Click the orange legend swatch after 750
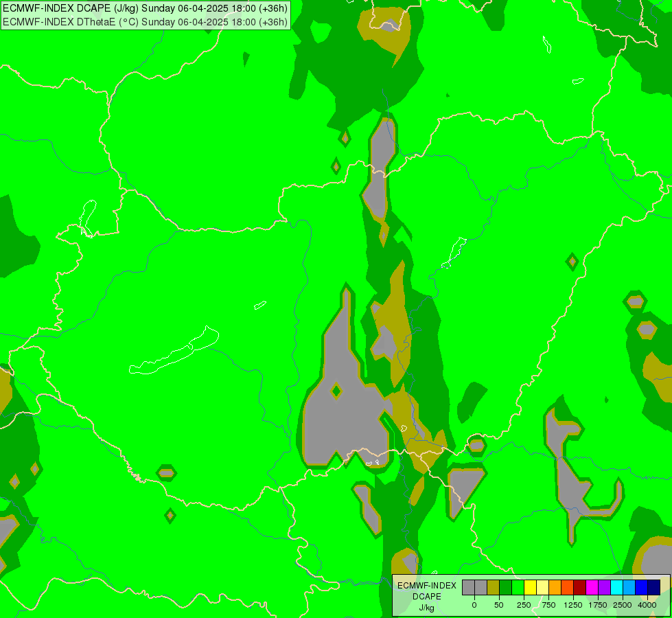Screen dimensions: 672x618 [555, 587]
